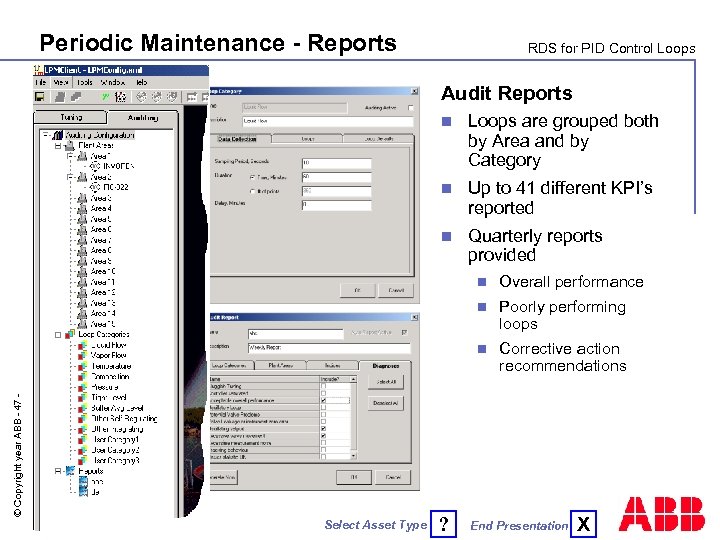
Task: Select the Time, Minutes radio button
Action: [x=253, y=177]
